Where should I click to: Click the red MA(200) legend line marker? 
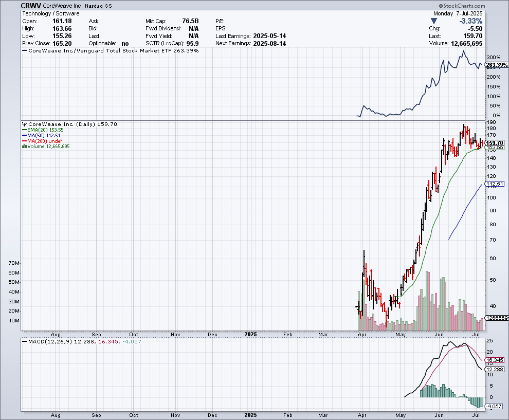point(24,141)
